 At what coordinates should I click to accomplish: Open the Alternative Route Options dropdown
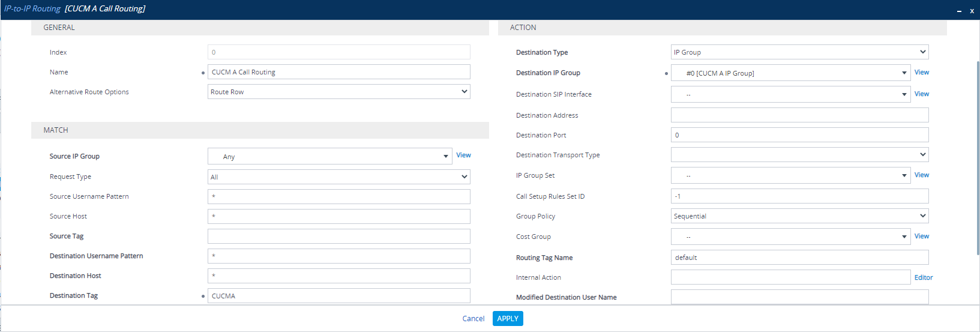338,92
